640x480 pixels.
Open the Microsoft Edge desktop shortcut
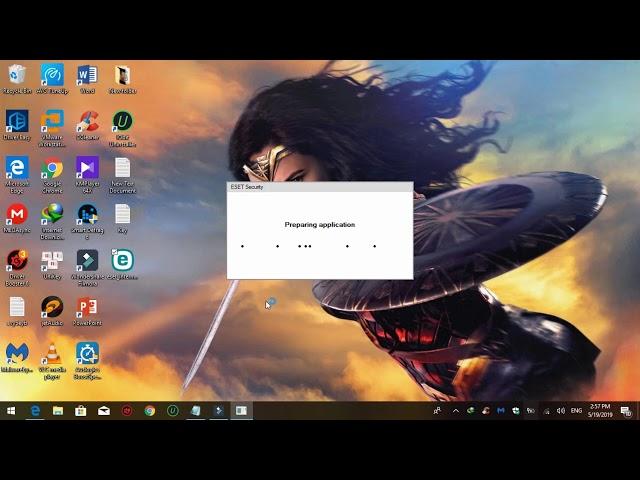[17, 175]
